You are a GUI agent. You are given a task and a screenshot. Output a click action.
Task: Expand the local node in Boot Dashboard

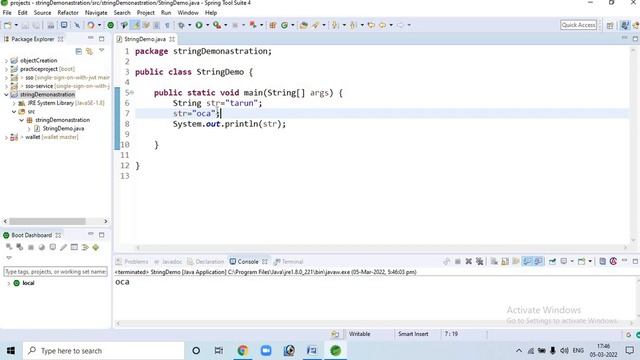pyautogui.click(x=9, y=283)
